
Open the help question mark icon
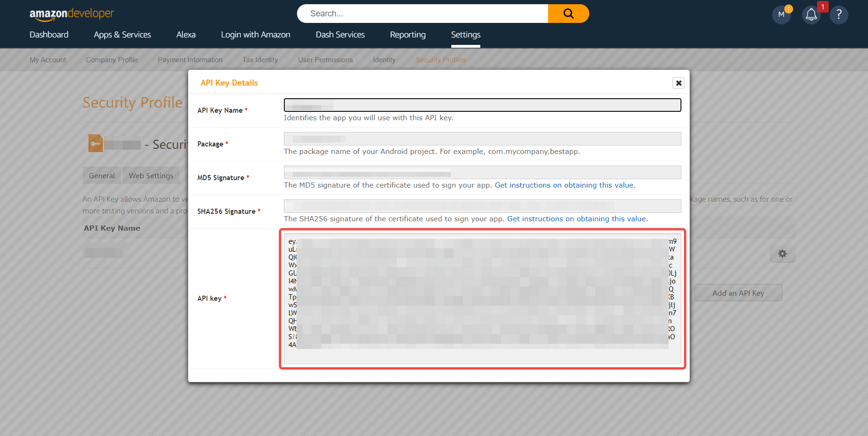point(839,15)
